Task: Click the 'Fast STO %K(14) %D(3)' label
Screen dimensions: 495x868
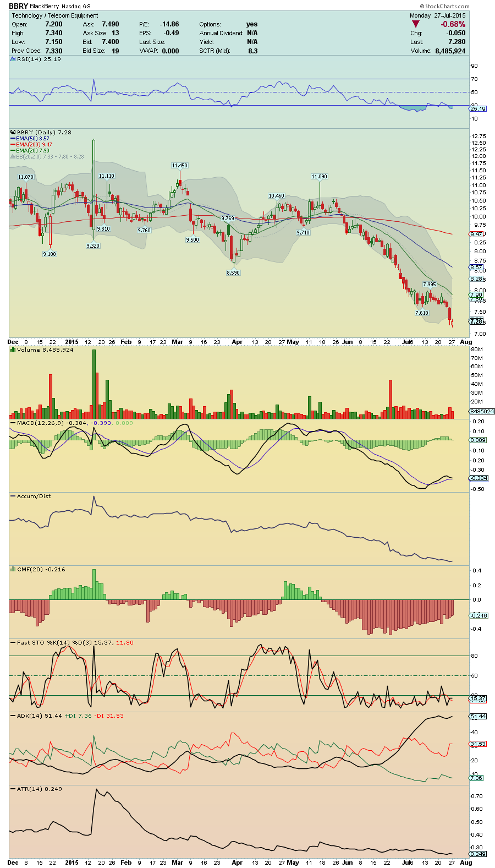Action: 54,642
